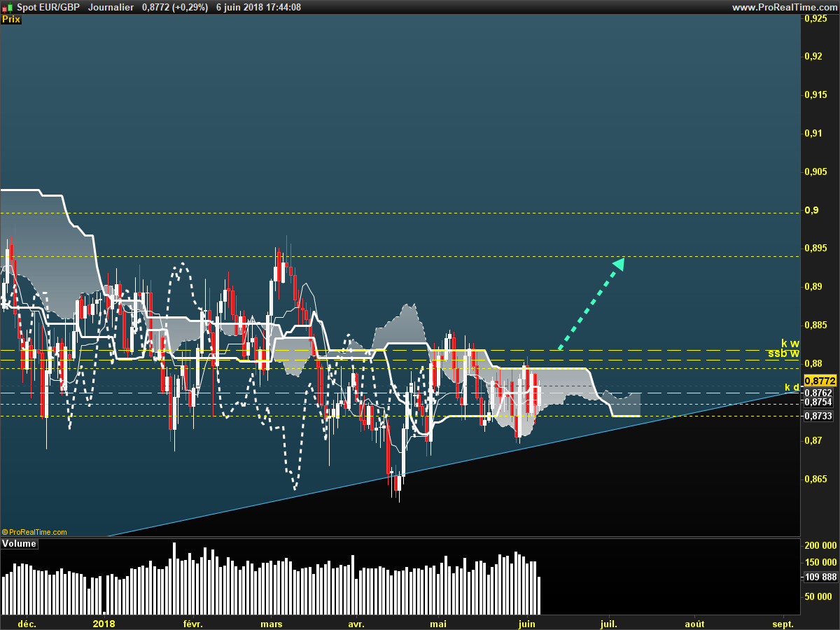The height and width of the screenshot is (630, 840).
Task: Click the août month marker on the timeline
Action: 694,623
